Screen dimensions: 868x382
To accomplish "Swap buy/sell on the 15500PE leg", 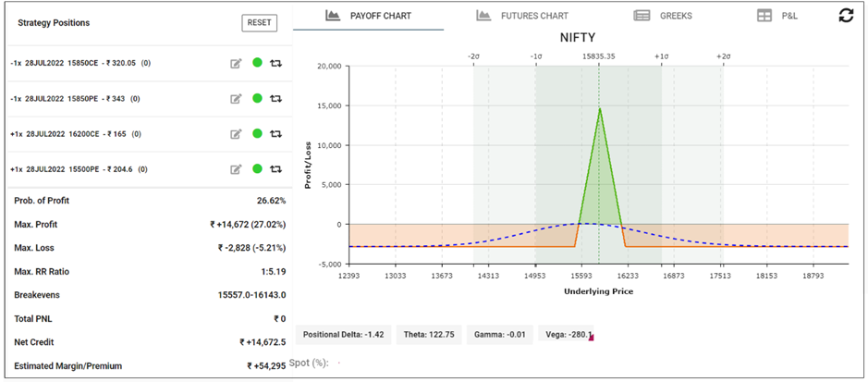I will pos(275,169).
